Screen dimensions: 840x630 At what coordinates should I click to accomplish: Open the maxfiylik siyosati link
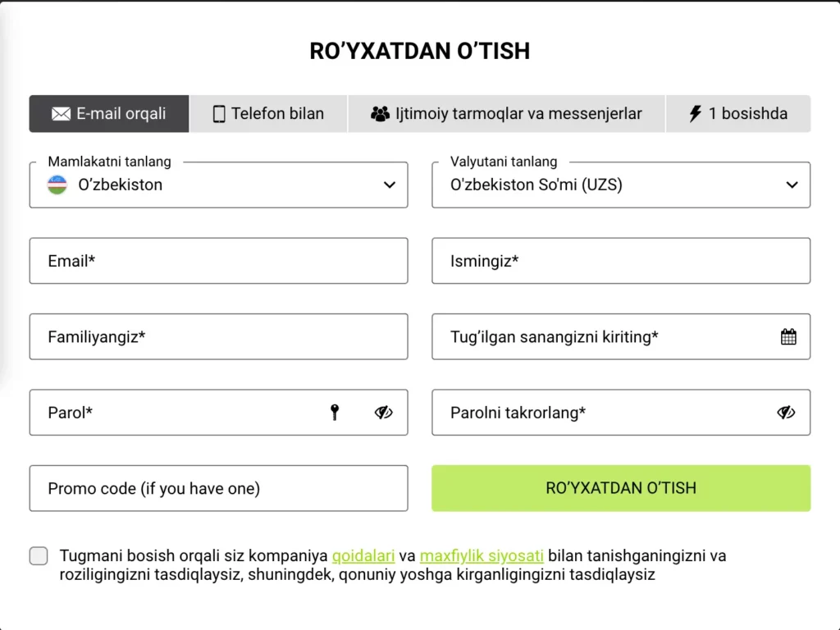(x=482, y=555)
